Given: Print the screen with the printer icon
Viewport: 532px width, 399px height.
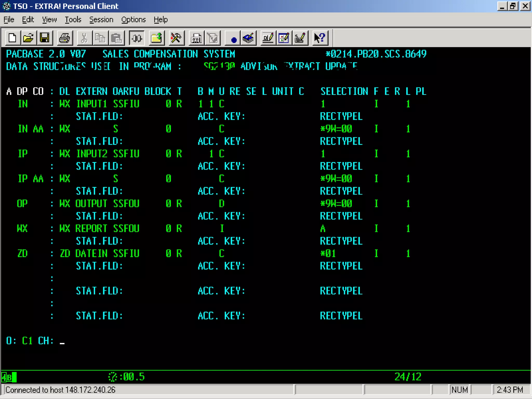Looking at the screenshot, I should (64, 38).
